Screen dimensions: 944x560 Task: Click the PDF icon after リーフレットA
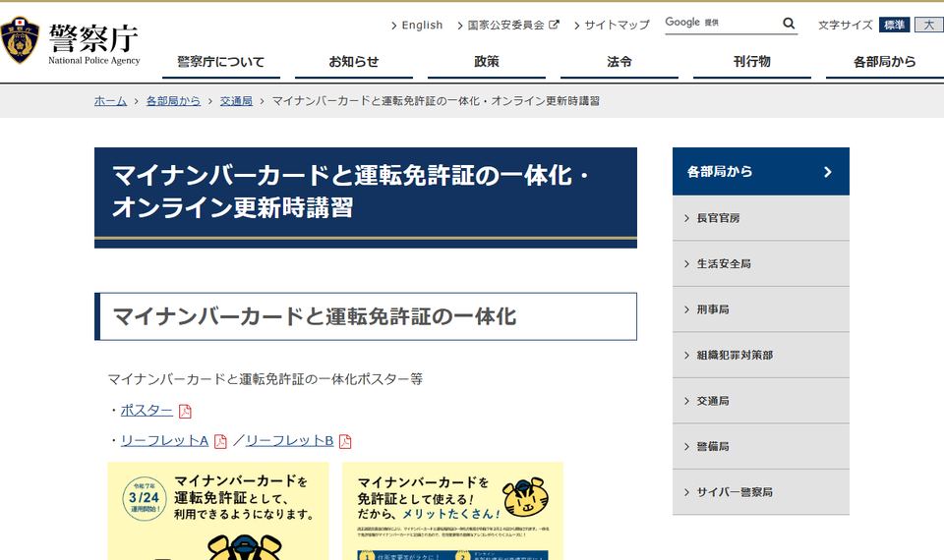tap(220, 441)
